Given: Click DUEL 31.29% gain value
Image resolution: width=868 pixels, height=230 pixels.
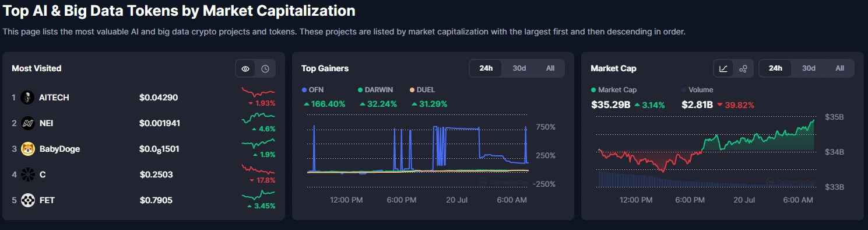Looking at the screenshot, I should (x=430, y=104).
